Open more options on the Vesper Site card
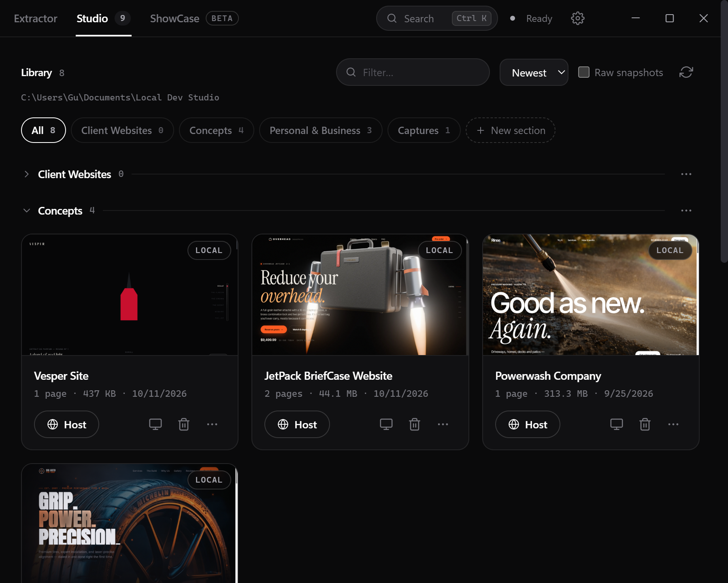The image size is (728, 583). pyautogui.click(x=212, y=424)
